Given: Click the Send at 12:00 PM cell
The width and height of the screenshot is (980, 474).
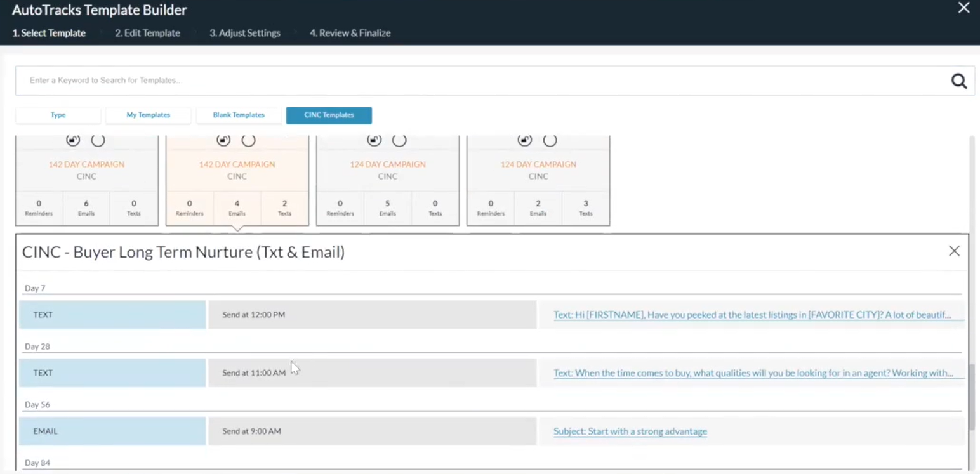Looking at the screenshot, I should (x=373, y=315).
